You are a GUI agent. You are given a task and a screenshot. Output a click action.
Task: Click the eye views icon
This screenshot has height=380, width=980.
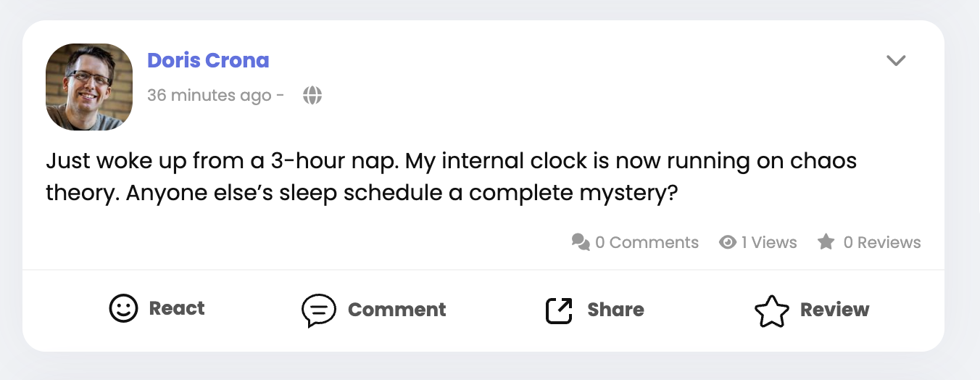[728, 242]
